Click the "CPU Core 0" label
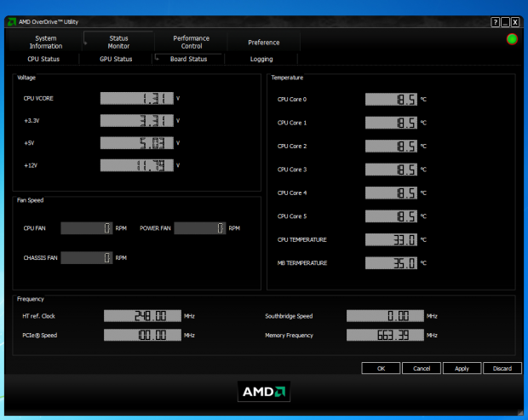 (292, 100)
